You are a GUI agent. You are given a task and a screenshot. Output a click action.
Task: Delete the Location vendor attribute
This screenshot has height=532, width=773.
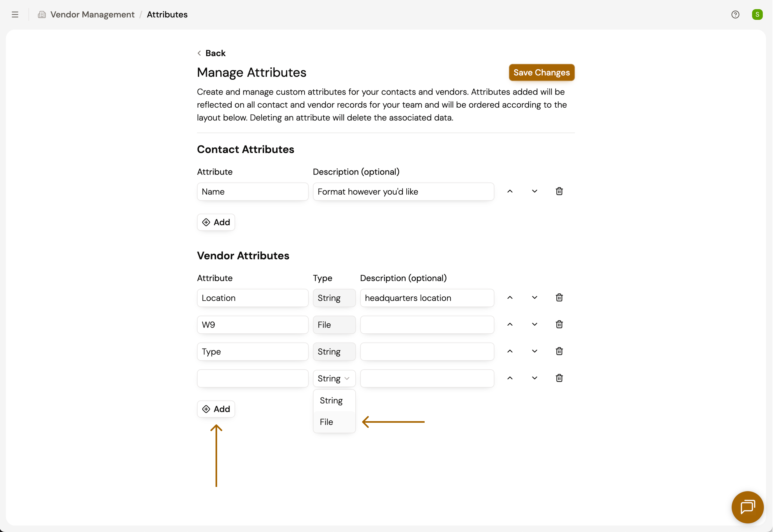point(559,298)
